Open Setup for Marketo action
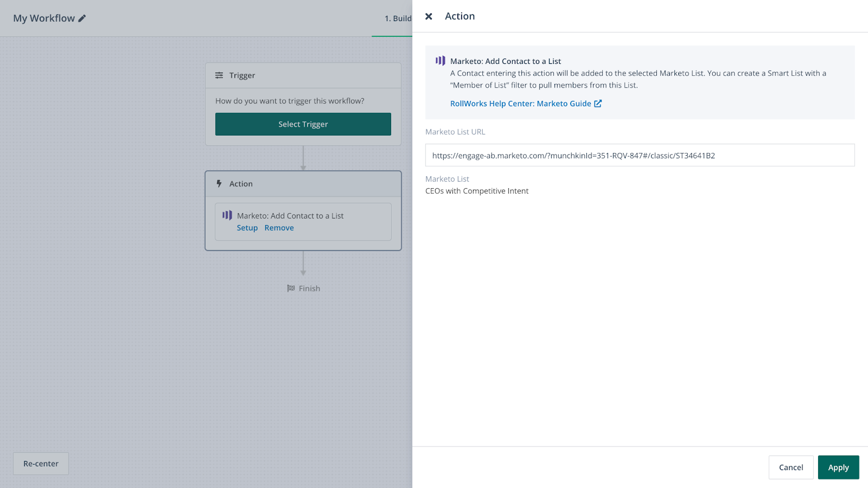Viewport: 868px width, 488px height. (x=247, y=228)
